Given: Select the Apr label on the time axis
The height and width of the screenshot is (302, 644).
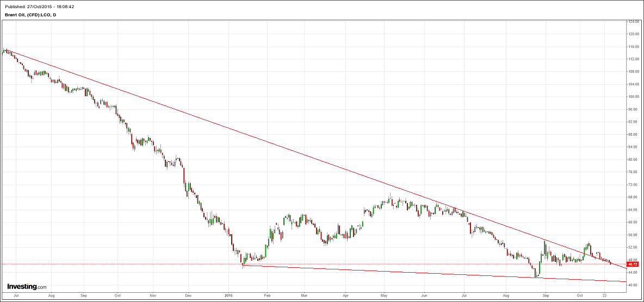Looking at the screenshot, I should tap(346, 297).
